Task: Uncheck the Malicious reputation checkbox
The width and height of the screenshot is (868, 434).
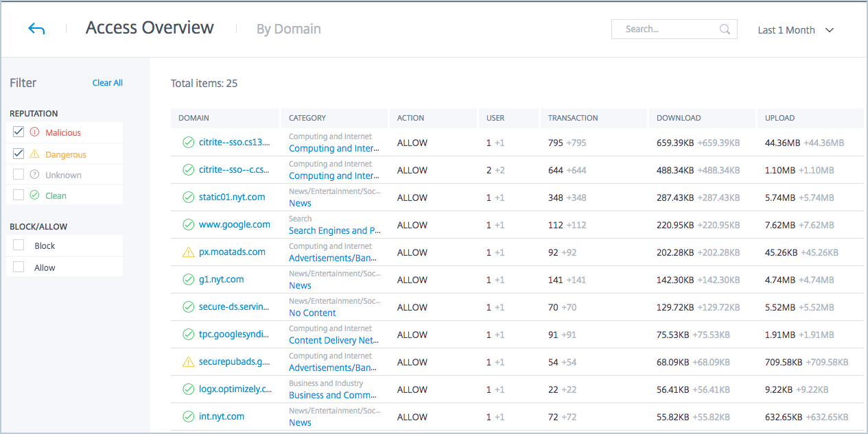Action: [19, 132]
